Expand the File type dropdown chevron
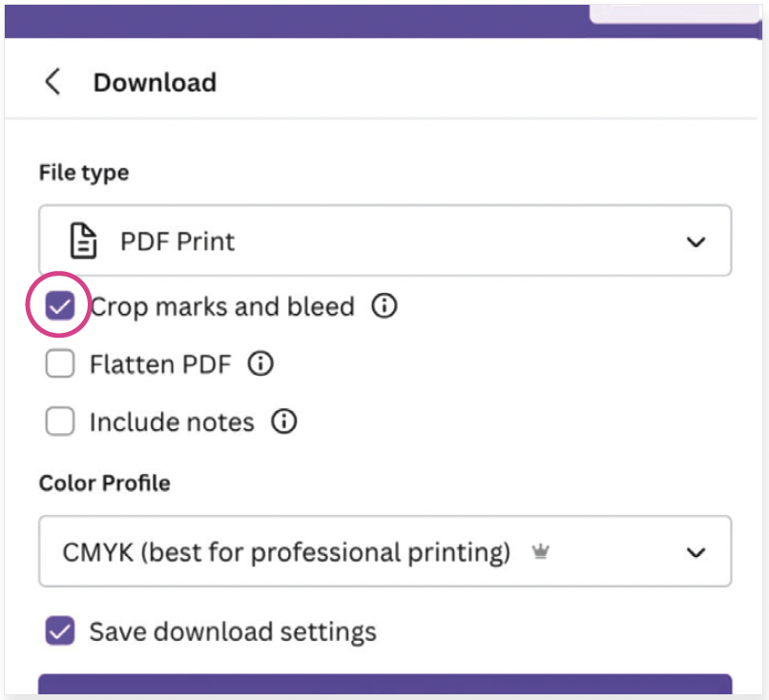Viewport: 769px width, 700px height. pyautogui.click(x=696, y=241)
